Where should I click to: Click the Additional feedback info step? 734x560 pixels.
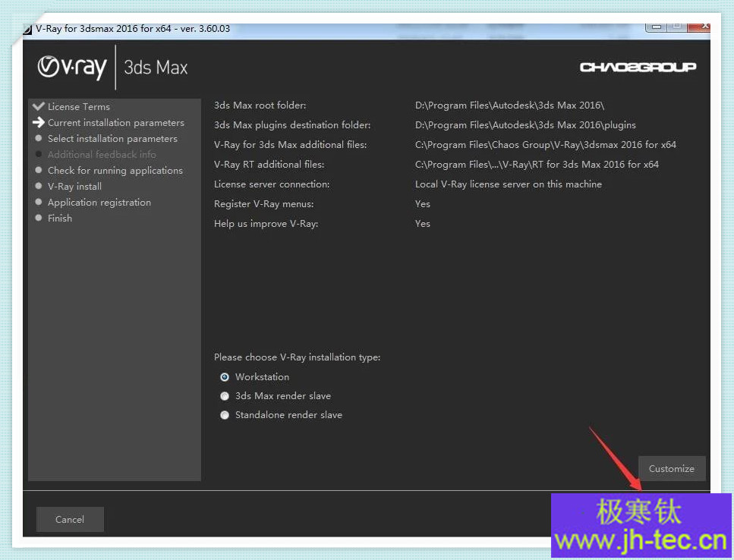point(102,154)
